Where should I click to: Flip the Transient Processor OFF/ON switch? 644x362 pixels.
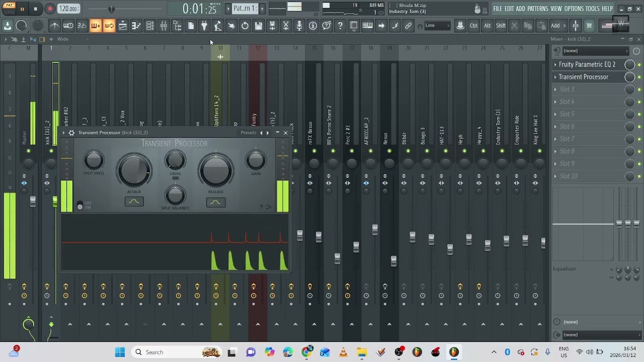point(80,206)
